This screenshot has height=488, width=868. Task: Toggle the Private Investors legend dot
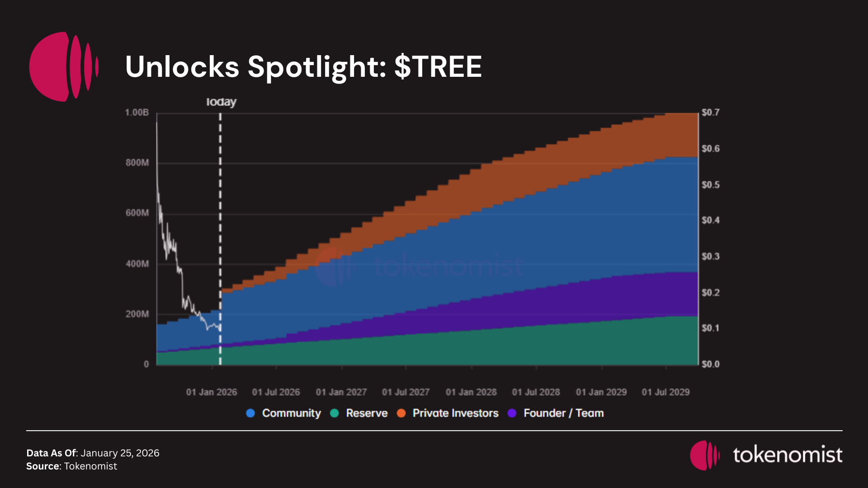click(x=401, y=413)
